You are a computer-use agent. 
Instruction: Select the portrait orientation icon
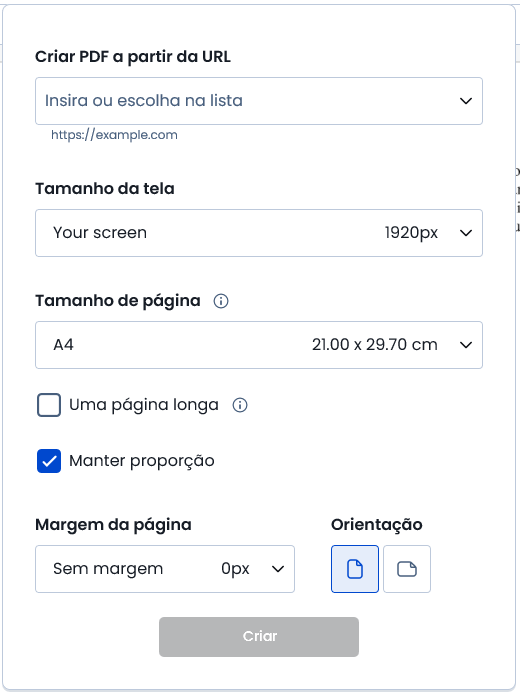click(x=355, y=569)
